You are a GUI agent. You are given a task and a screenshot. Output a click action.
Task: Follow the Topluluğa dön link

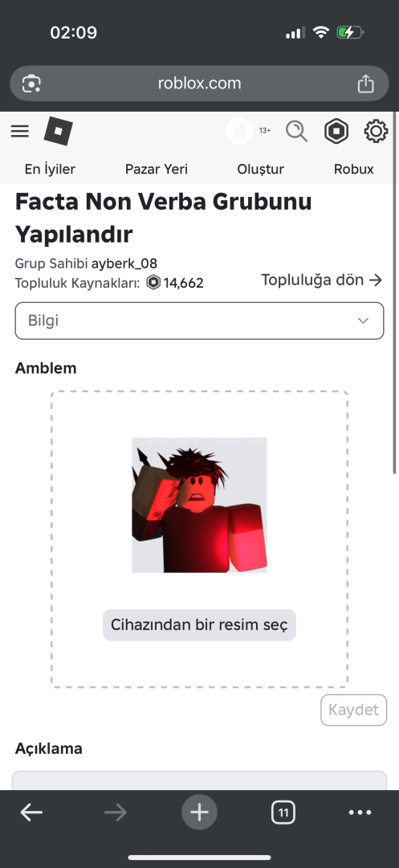coord(322,280)
